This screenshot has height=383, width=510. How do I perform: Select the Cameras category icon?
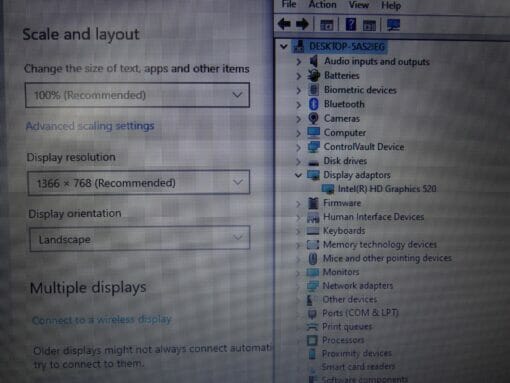click(x=313, y=118)
